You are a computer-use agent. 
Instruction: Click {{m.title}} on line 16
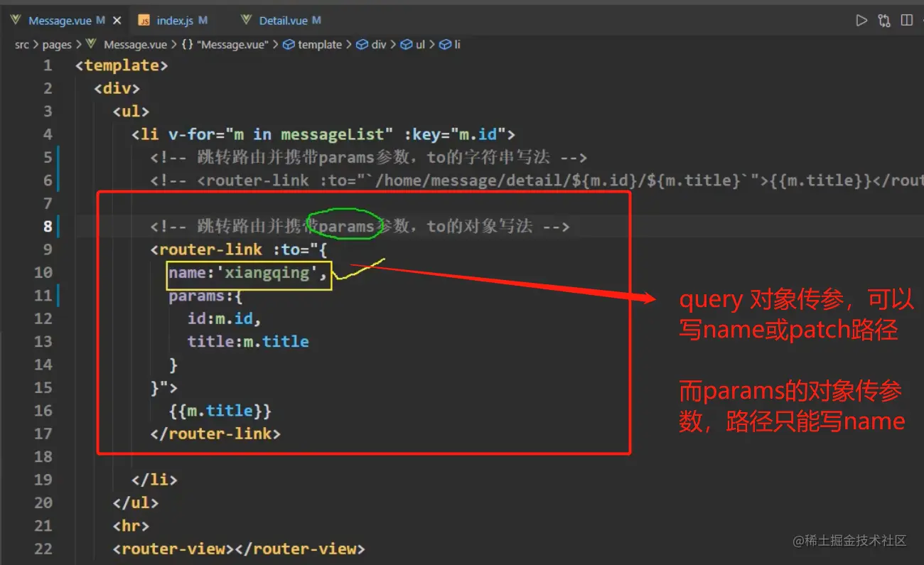(220, 411)
